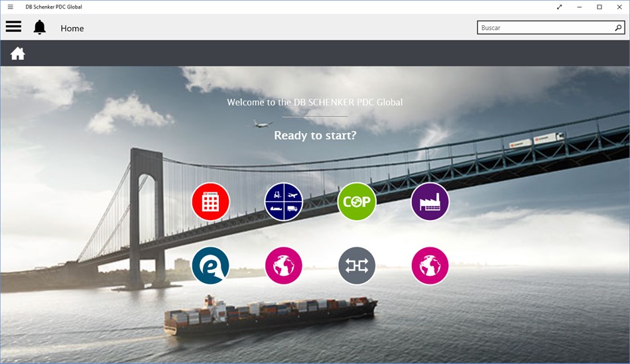Toggle full screen with the diagonal arrows icon
Screen dimensions: 630x364
point(559,7)
